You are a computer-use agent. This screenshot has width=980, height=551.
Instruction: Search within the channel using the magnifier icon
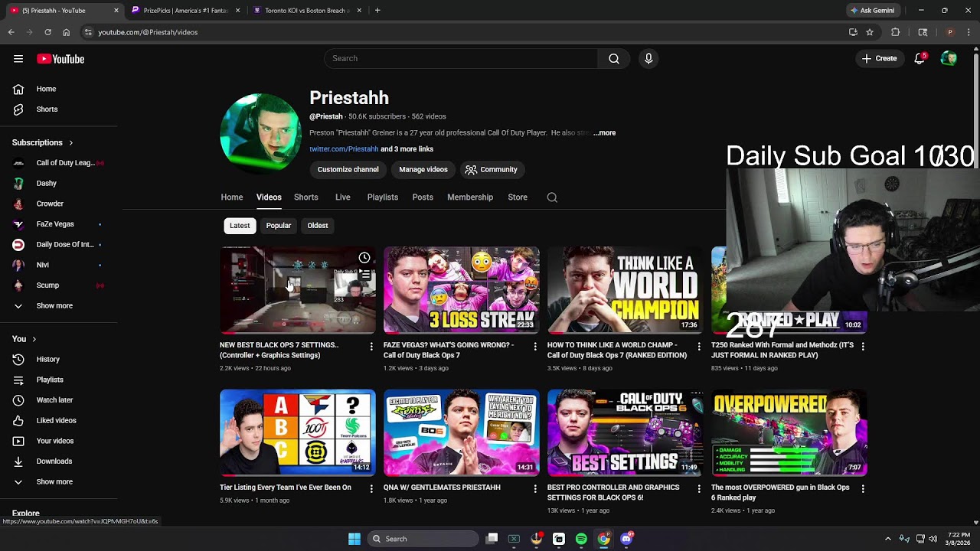tap(552, 197)
